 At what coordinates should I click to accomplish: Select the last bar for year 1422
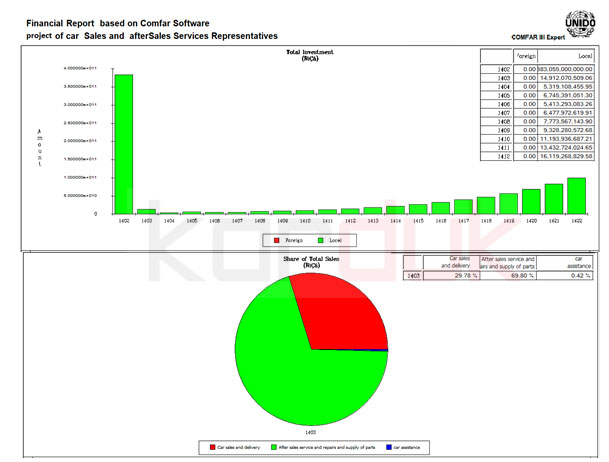[x=576, y=195]
